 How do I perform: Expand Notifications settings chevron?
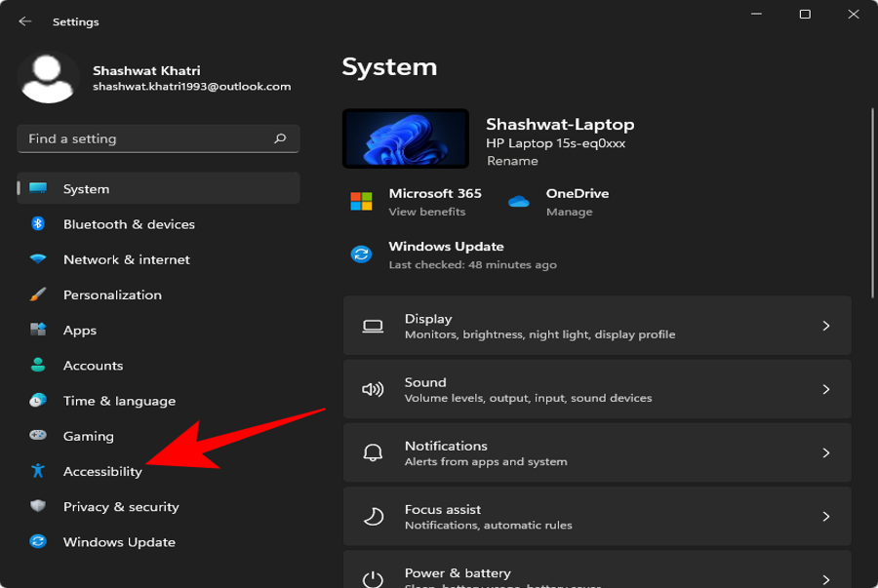826,452
